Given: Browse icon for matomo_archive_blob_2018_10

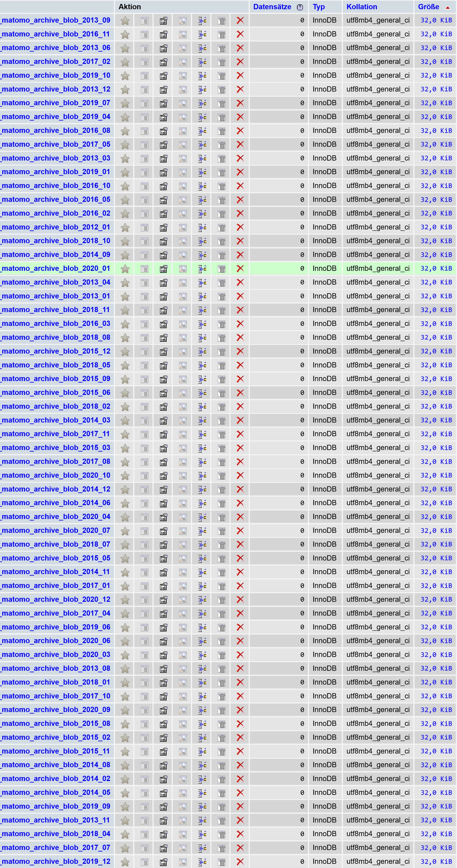Looking at the screenshot, I should (144, 241).
